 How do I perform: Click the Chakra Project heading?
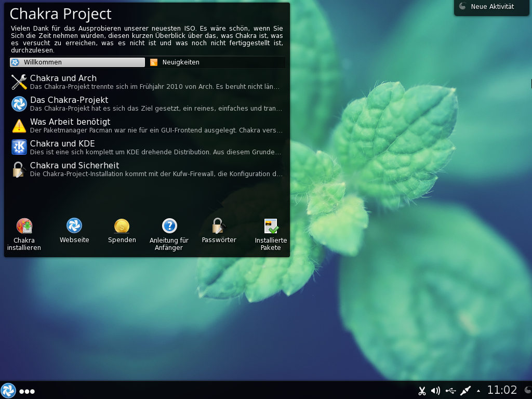60,14
